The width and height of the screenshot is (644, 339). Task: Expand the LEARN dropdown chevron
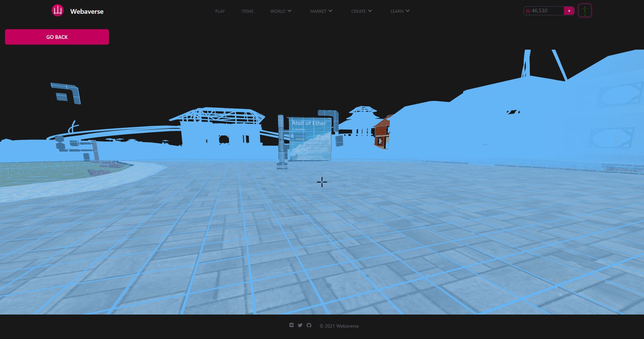(408, 11)
